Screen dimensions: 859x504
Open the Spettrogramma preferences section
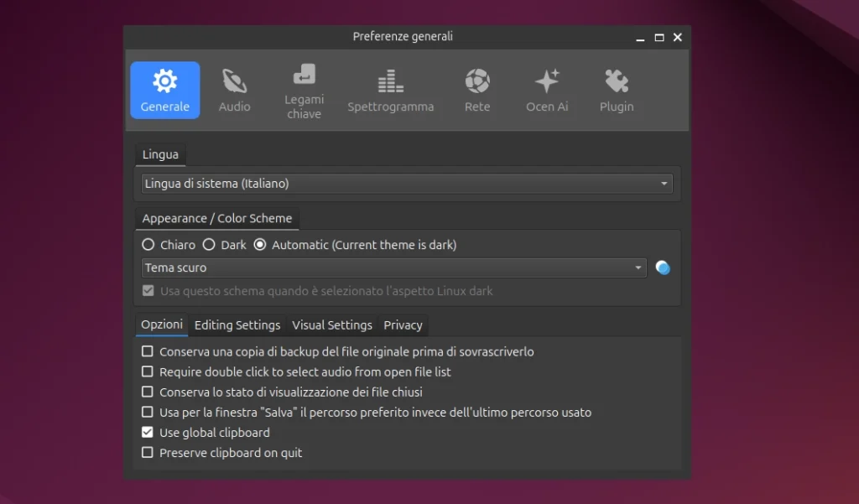[390, 91]
